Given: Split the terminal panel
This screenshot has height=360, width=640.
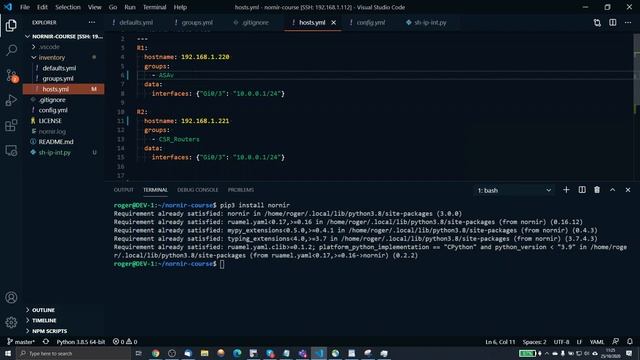Looking at the screenshot, I should point(582,190).
